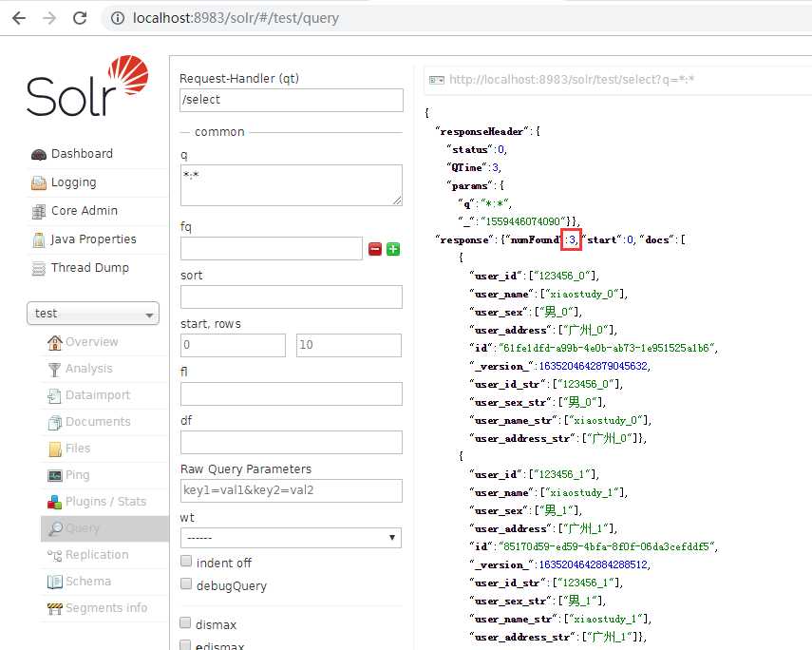Click the q query text area
The width and height of the screenshot is (812, 650).
(x=291, y=185)
